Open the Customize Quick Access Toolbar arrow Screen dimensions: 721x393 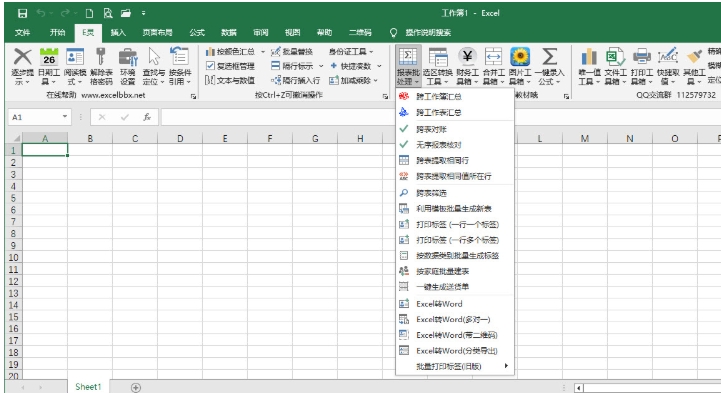click(x=143, y=13)
